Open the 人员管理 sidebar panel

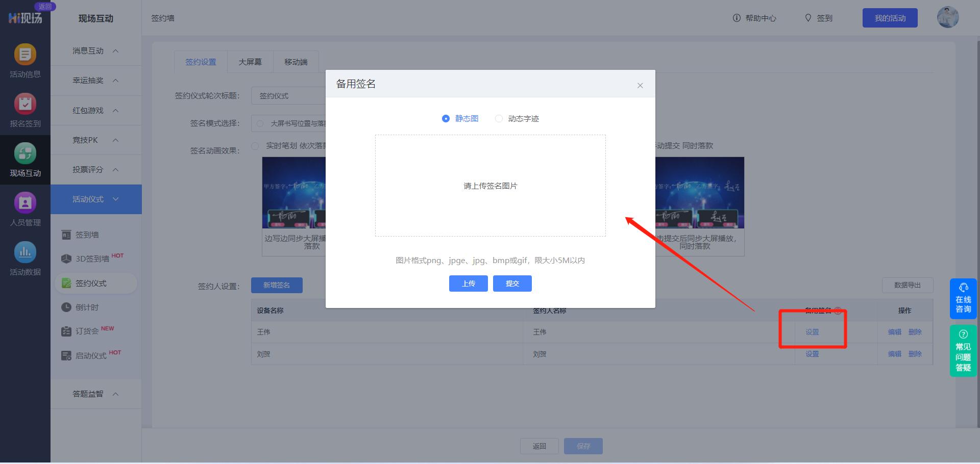[x=24, y=209]
